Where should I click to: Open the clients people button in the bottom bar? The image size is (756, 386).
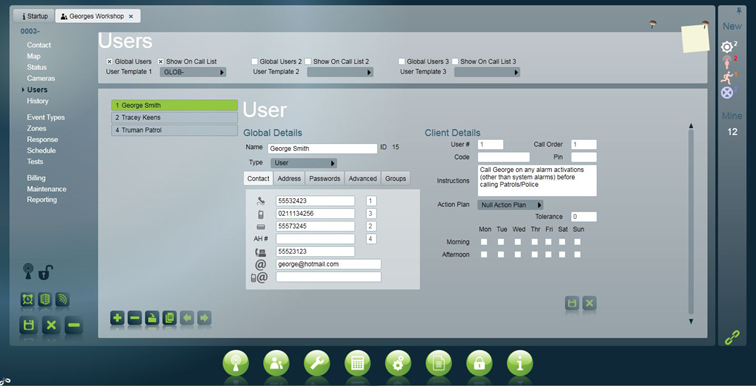276,363
